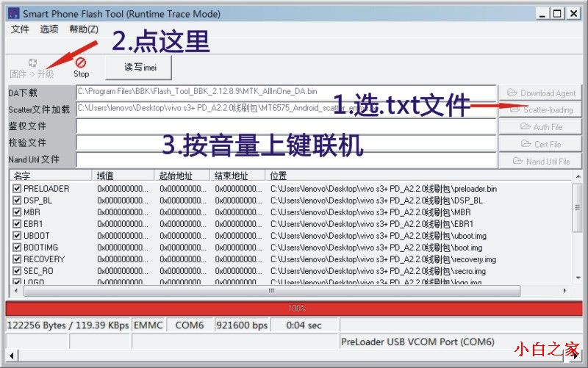
Task: Click the Nand Util 文件 input field
Action: [x=287, y=160]
